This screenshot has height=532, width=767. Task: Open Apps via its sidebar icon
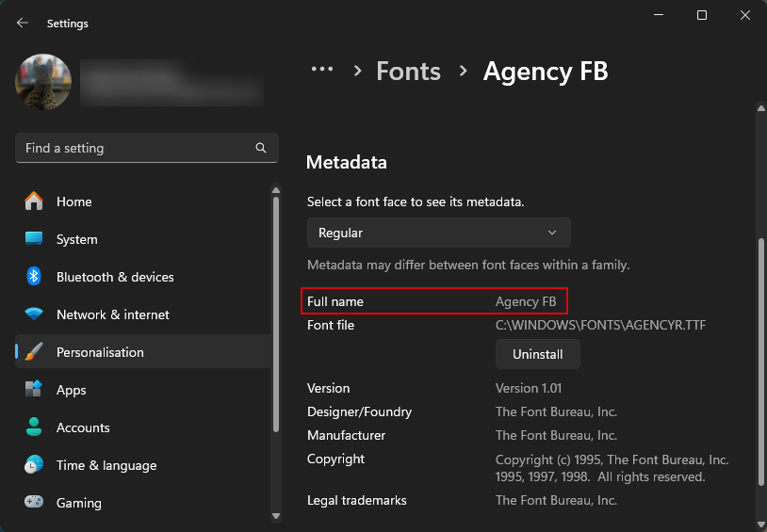click(34, 390)
